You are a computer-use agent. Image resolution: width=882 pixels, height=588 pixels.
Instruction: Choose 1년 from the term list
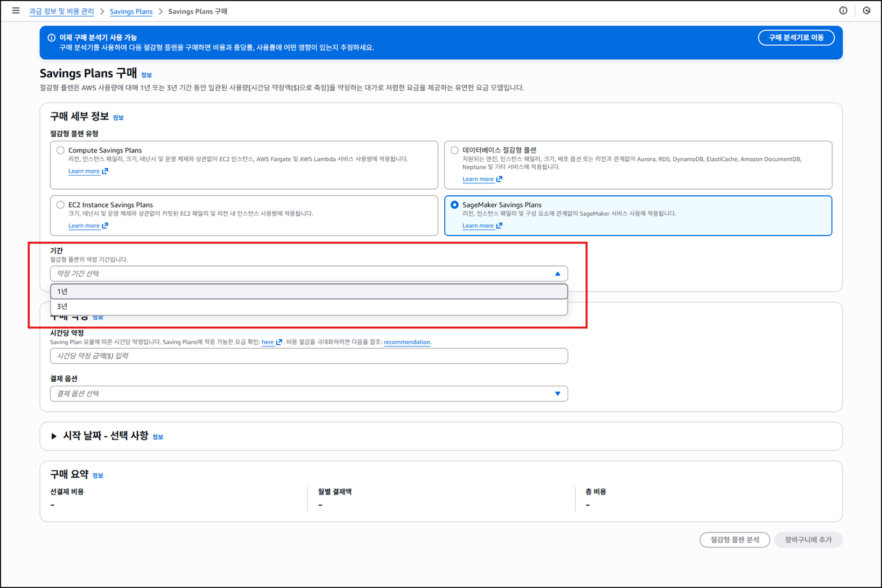click(309, 291)
